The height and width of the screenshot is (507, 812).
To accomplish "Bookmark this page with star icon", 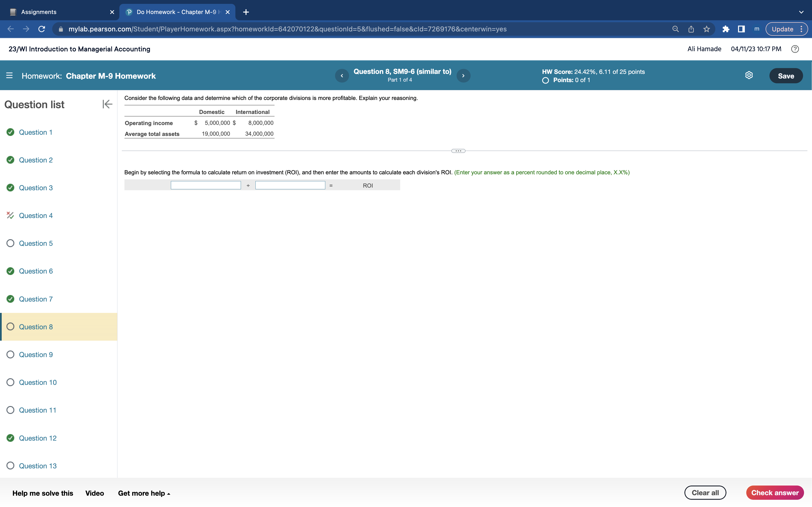I will (x=707, y=29).
